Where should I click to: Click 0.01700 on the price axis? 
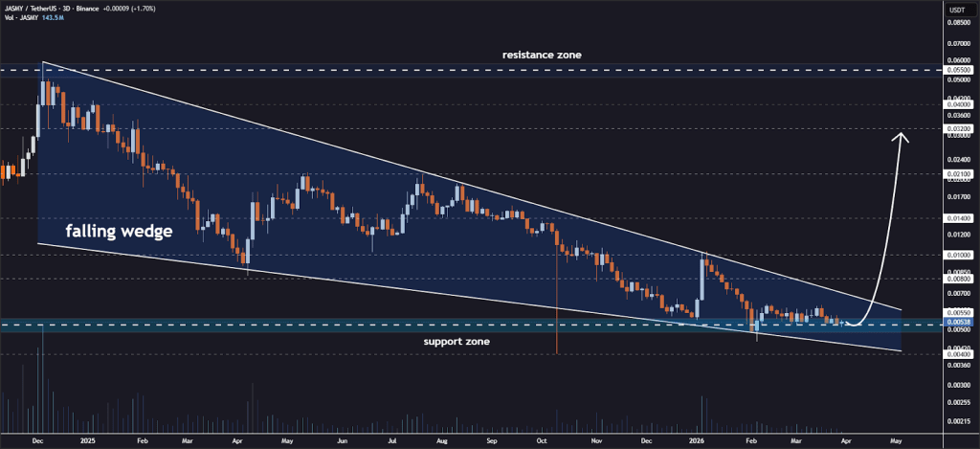(x=957, y=197)
